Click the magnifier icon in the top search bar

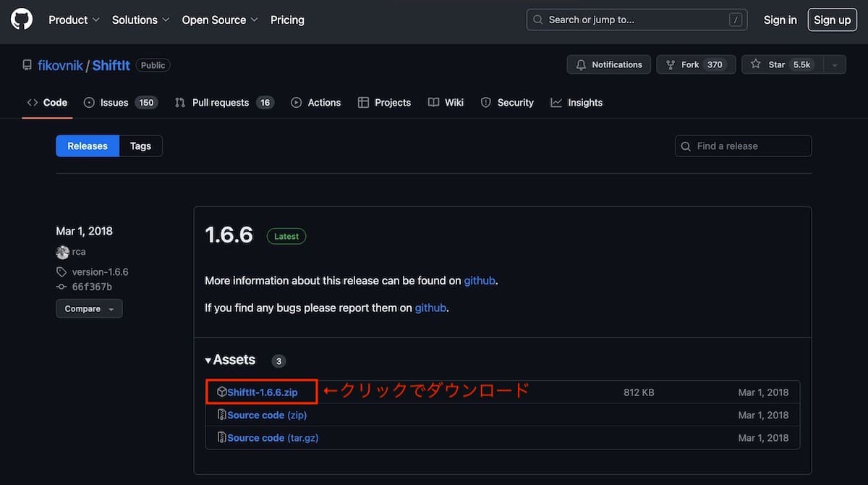[x=538, y=20]
